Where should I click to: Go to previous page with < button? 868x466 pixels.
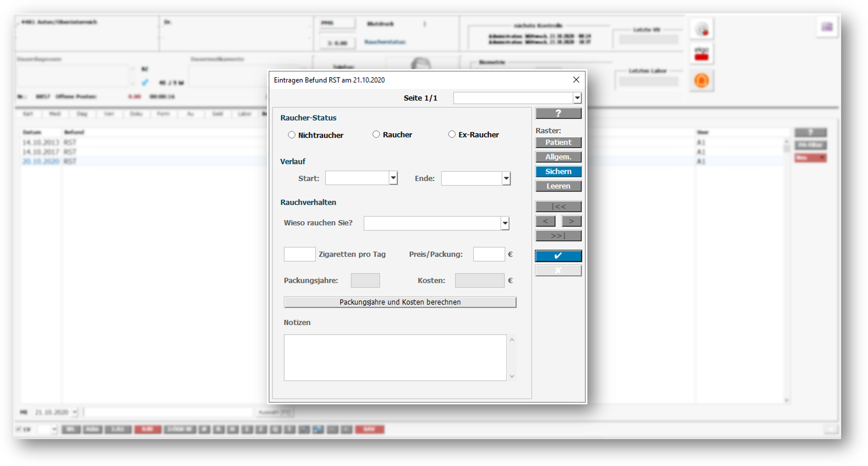click(x=546, y=221)
